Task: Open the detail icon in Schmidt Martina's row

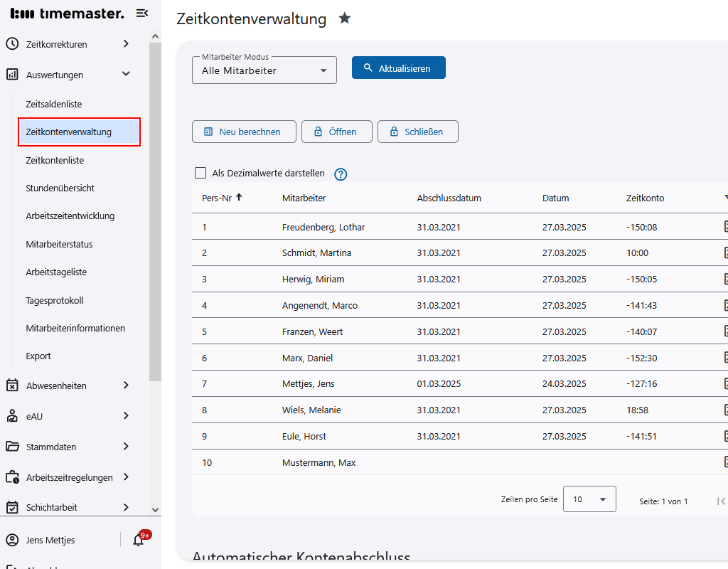Action: [725, 252]
